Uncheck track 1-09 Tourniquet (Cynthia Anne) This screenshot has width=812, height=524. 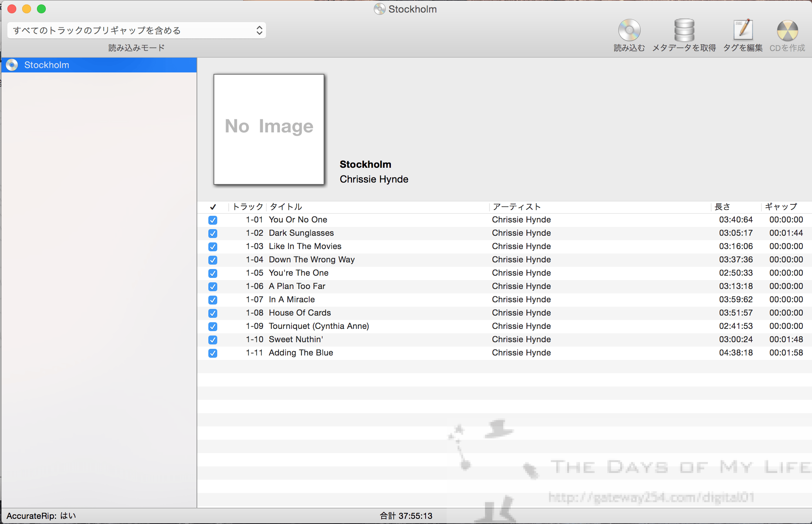213,327
